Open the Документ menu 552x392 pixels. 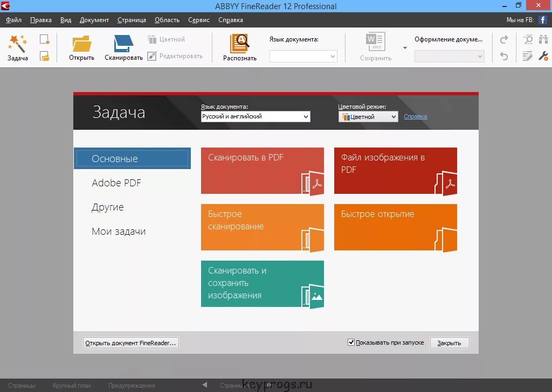(x=94, y=20)
